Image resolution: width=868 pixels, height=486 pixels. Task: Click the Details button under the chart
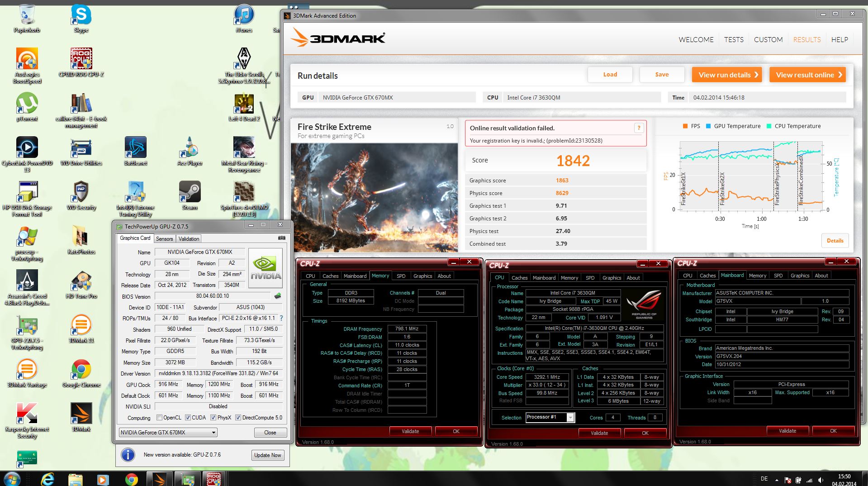click(835, 241)
